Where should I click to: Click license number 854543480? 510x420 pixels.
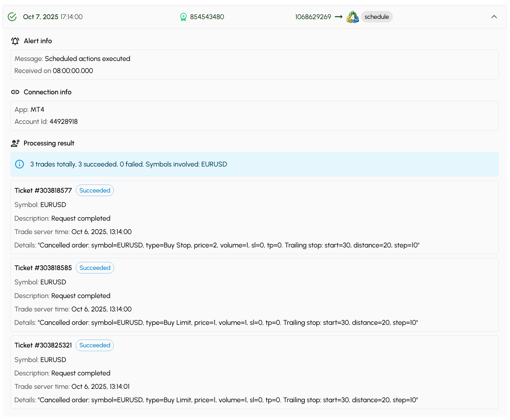click(207, 17)
